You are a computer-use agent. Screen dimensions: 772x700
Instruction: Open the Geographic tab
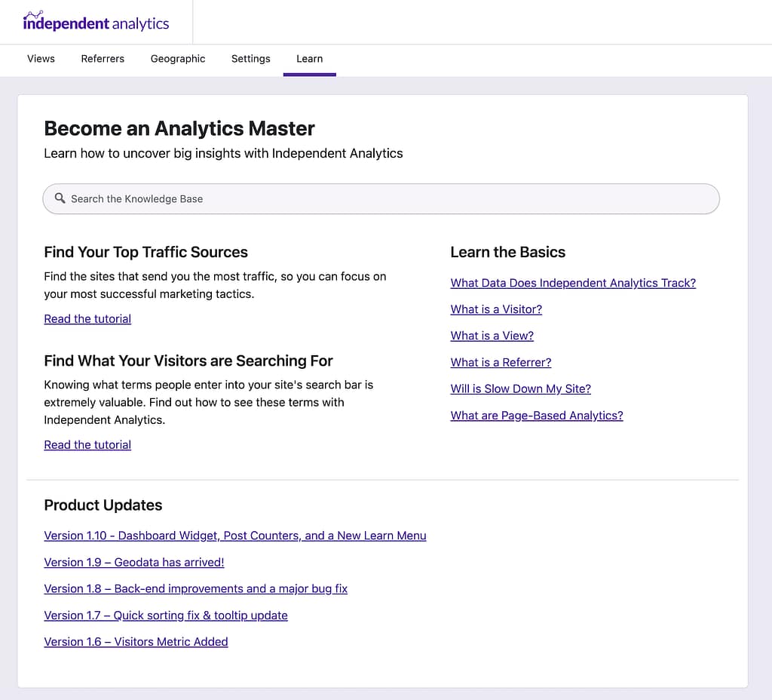pos(178,59)
